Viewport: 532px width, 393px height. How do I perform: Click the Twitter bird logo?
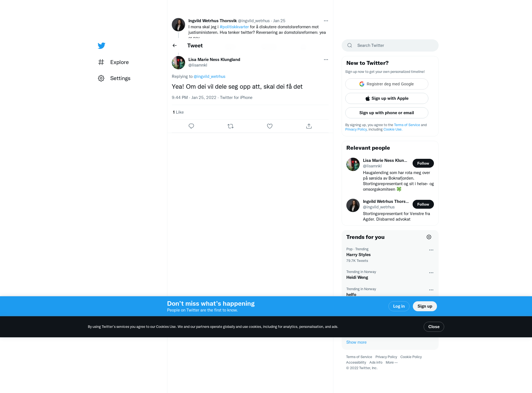[x=101, y=45]
